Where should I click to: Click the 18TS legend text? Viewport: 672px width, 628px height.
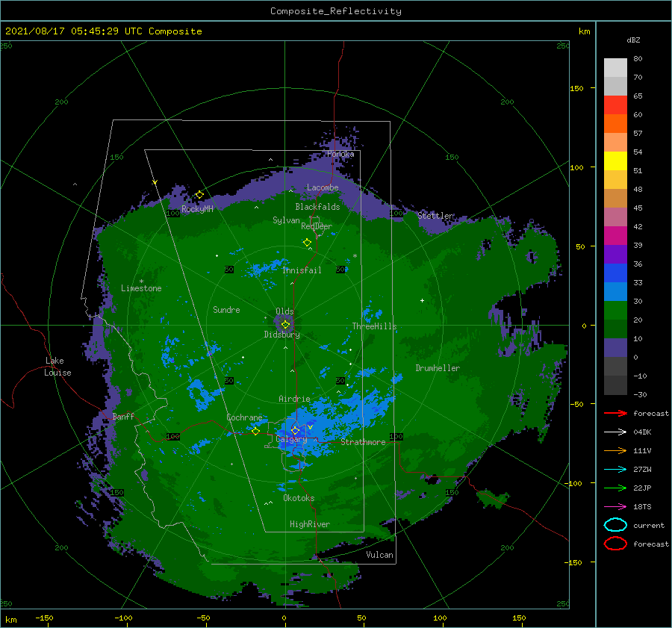pyautogui.click(x=642, y=507)
